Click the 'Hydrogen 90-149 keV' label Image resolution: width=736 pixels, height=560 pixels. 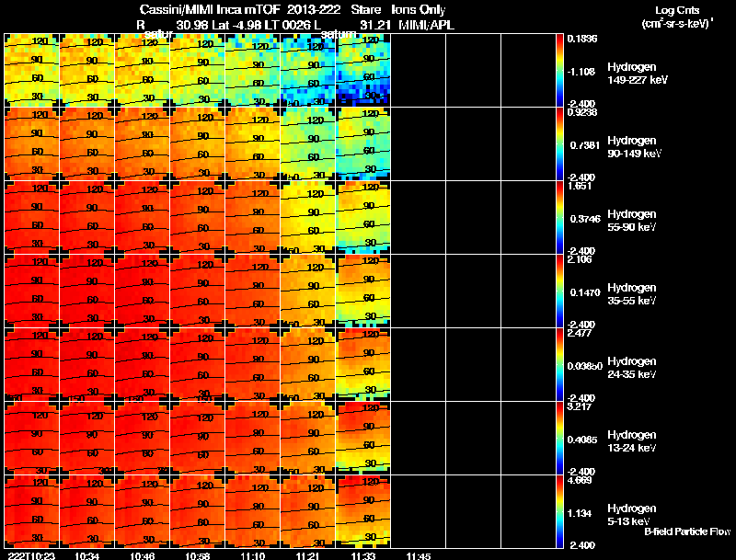[634, 147]
